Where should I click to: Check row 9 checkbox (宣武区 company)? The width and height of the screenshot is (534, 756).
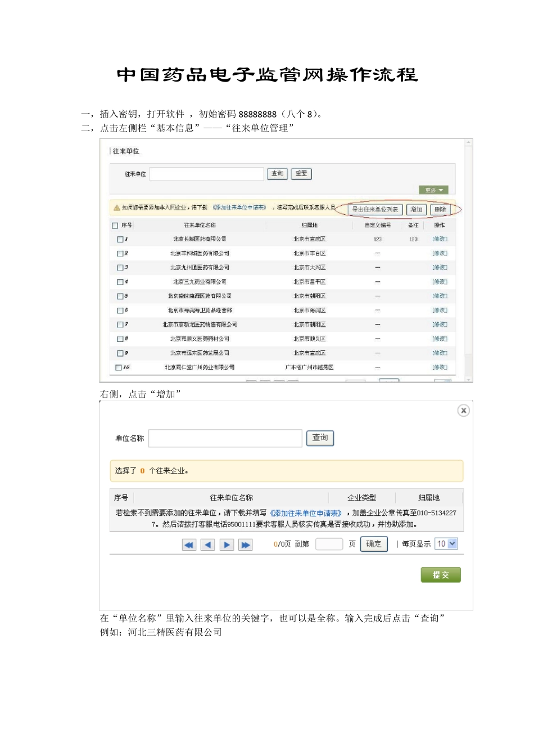pos(120,353)
